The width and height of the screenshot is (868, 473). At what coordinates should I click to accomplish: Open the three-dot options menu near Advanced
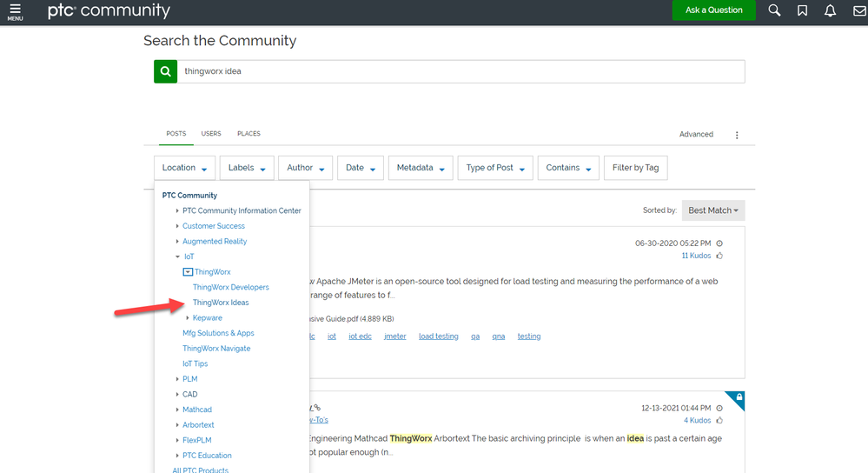point(737,135)
